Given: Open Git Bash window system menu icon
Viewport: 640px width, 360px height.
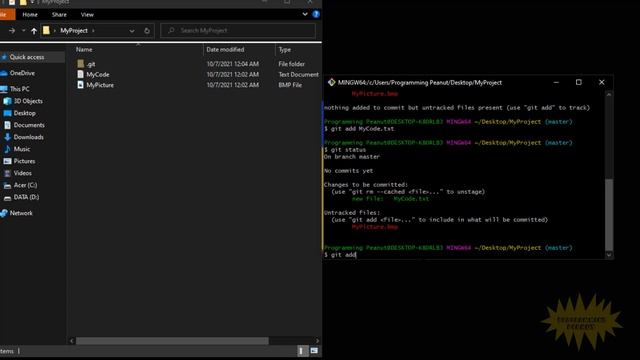Looking at the screenshot, I should pos(331,82).
